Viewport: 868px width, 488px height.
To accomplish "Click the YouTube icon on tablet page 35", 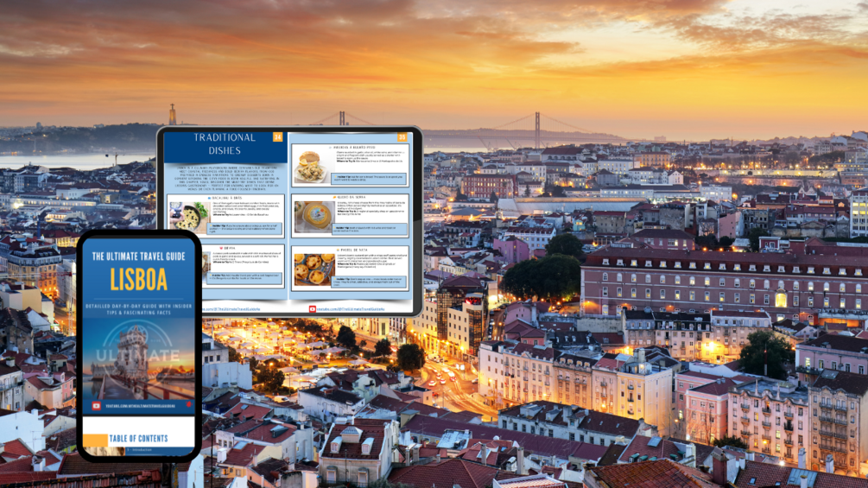I will click(312, 309).
